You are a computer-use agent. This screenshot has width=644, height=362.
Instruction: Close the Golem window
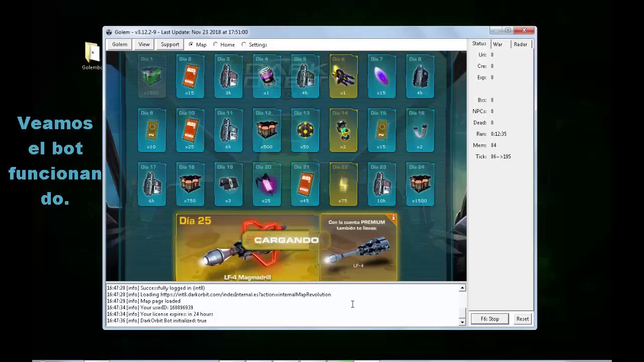(524, 31)
